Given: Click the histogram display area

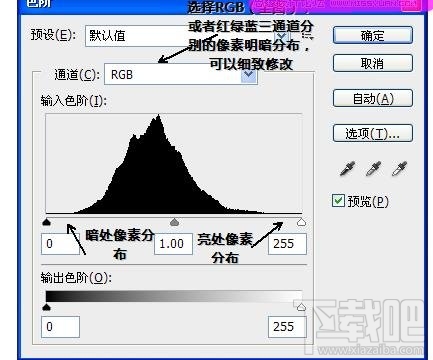Looking at the screenshot, I should [x=174, y=164].
